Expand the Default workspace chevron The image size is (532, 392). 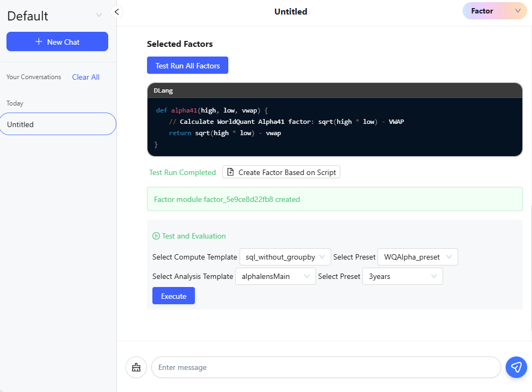coord(99,15)
